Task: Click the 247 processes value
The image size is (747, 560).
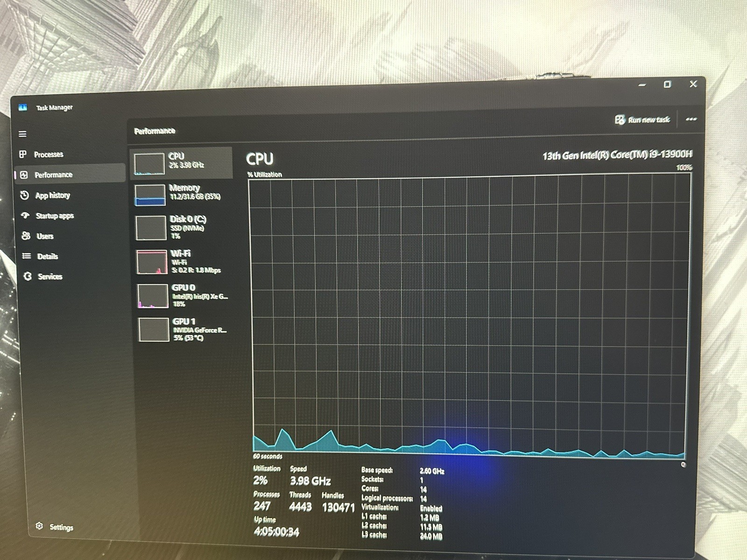Action: coord(262,506)
